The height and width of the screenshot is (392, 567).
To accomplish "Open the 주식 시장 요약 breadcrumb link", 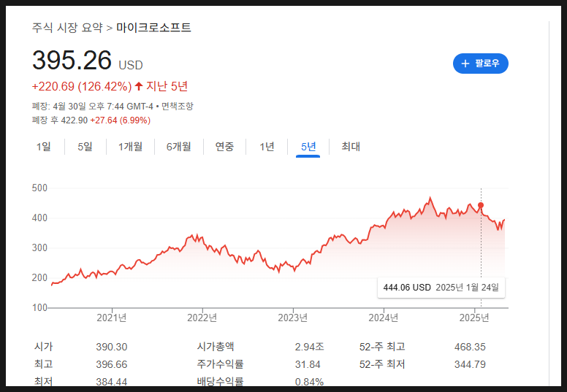I will coord(67,28).
